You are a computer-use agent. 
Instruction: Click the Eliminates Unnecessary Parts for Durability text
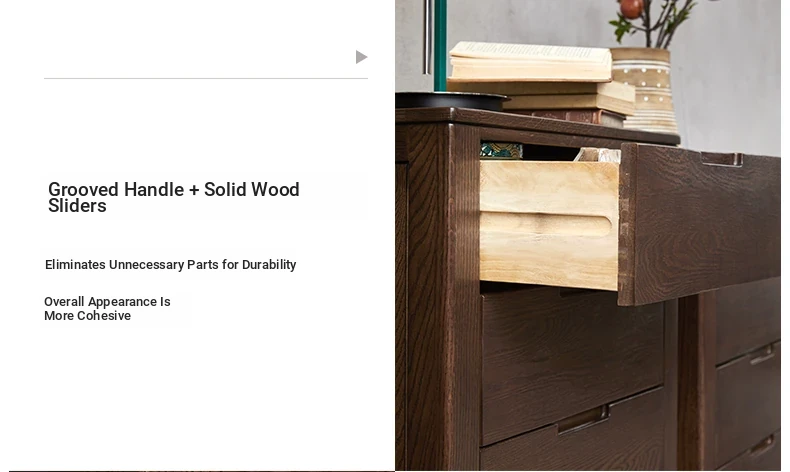[170, 264]
